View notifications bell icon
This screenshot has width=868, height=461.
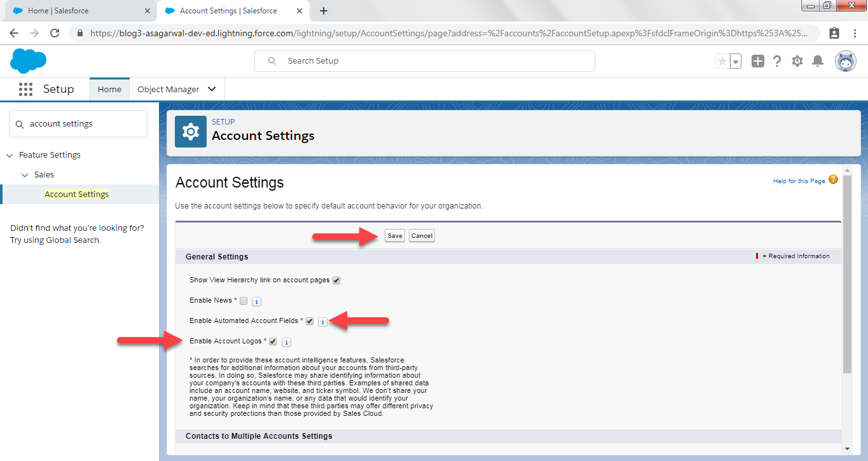818,61
